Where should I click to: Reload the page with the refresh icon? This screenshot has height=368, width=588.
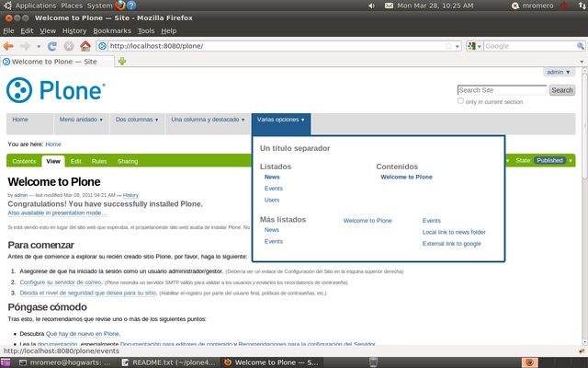pyautogui.click(x=52, y=46)
